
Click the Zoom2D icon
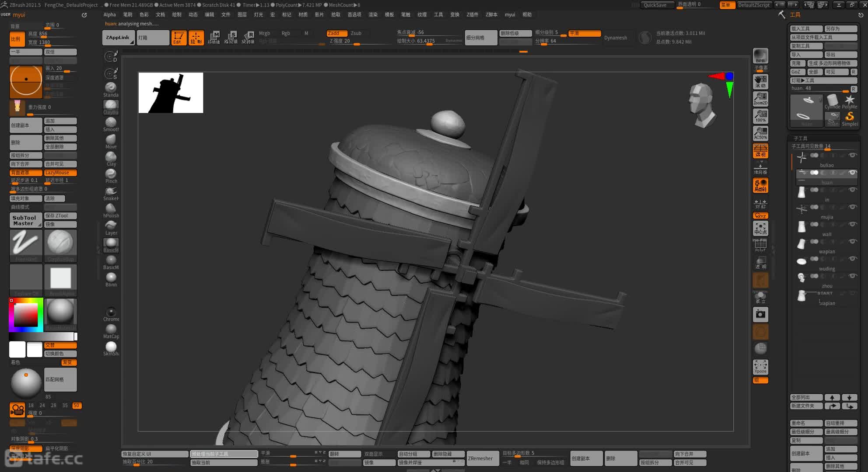(x=760, y=99)
